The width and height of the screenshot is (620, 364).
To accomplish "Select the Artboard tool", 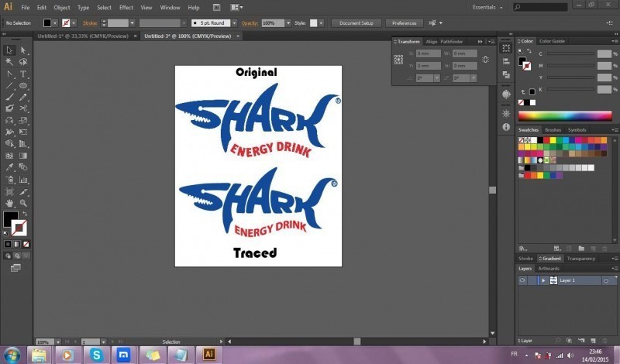I will pyautogui.click(x=9, y=192).
